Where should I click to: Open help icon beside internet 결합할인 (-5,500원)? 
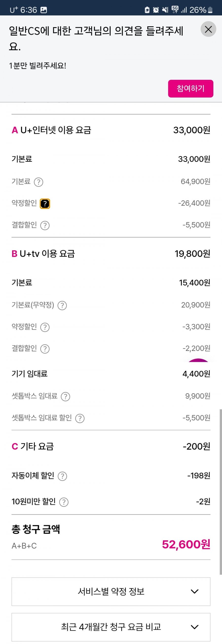[x=45, y=226]
